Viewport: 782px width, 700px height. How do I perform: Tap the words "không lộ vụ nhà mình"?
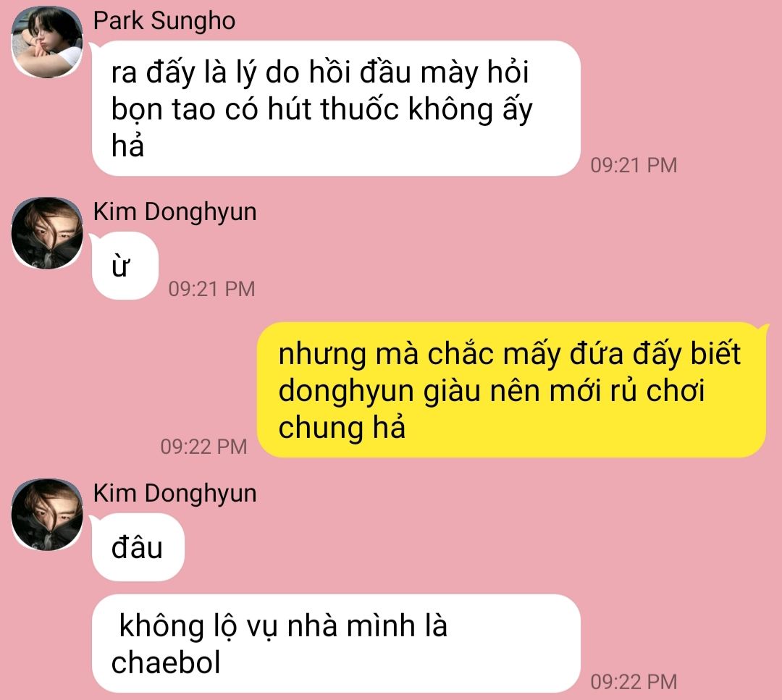(x=266, y=626)
